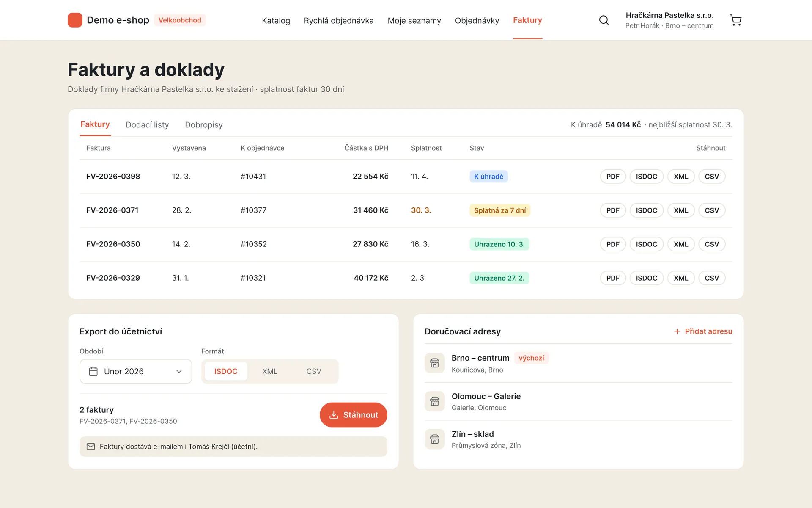Click the plus icon beside Přidat adresu

coord(677,331)
